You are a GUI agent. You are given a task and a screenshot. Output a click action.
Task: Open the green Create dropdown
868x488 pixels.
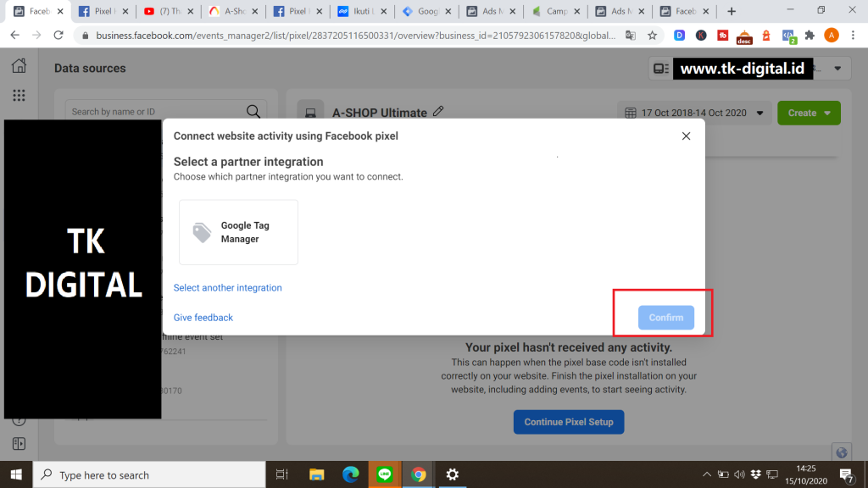[809, 112]
